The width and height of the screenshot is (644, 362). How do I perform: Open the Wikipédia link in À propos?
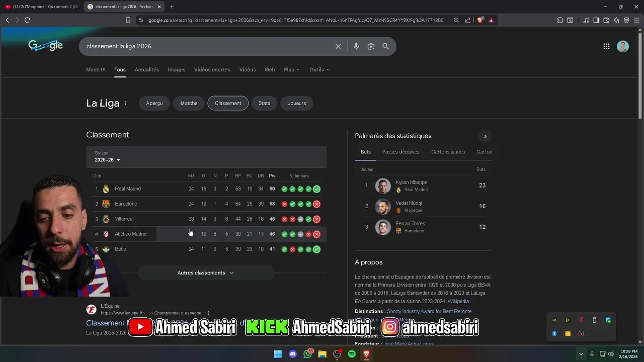[458, 301]
